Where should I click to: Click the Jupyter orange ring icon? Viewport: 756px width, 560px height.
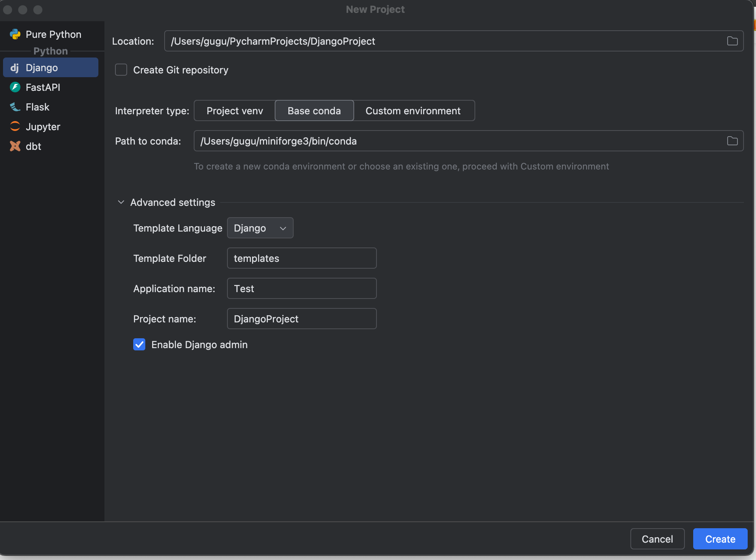[x=15, y=127]
